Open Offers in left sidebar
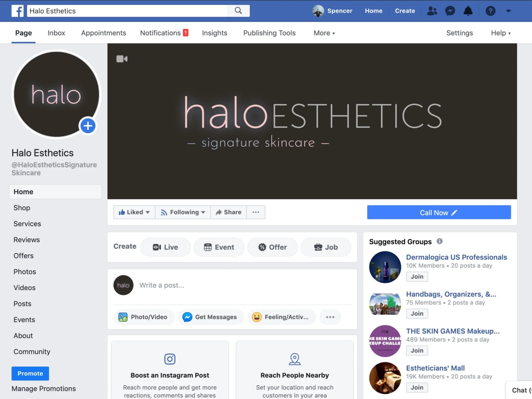 [24, 256]
